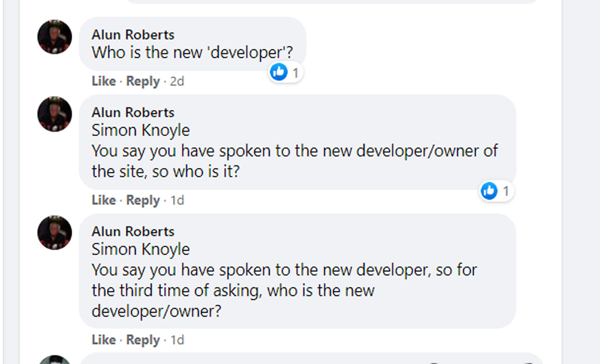Open Alun Roberts name above "Who is the new 'developer'?"
600x364 pixels.
133,35
